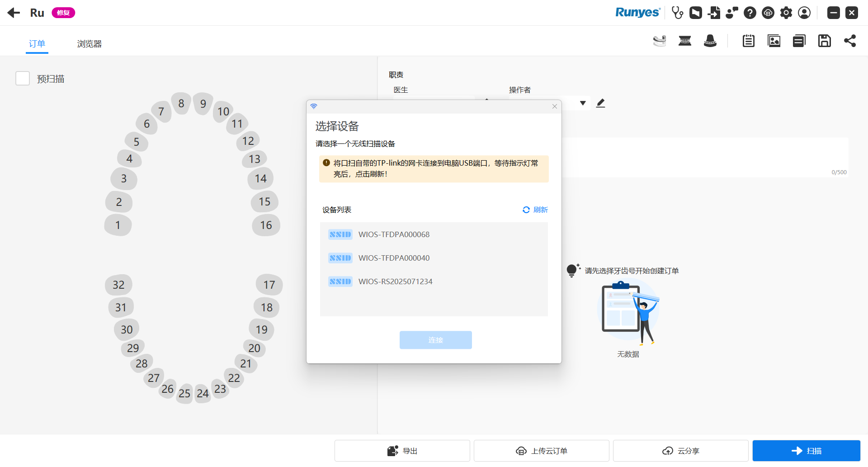Click the share icon in toolbar
This screenshot has width=868, height=467.
point(850,41)
